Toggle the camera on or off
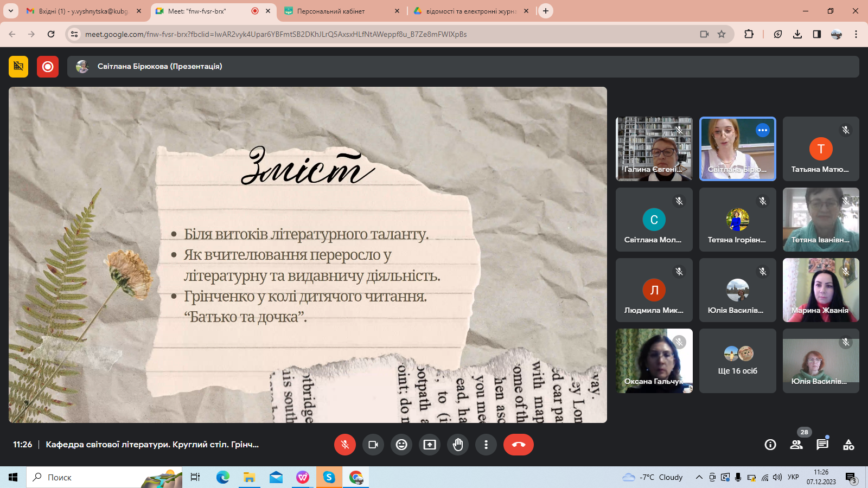The height and width of the screenshot is (488, 868). (x=373, y=445)
